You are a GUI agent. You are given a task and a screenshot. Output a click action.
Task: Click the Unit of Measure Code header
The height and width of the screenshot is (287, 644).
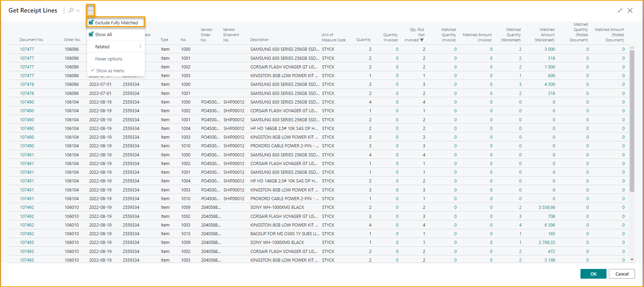pyautogui.click(x=333, y=37)
